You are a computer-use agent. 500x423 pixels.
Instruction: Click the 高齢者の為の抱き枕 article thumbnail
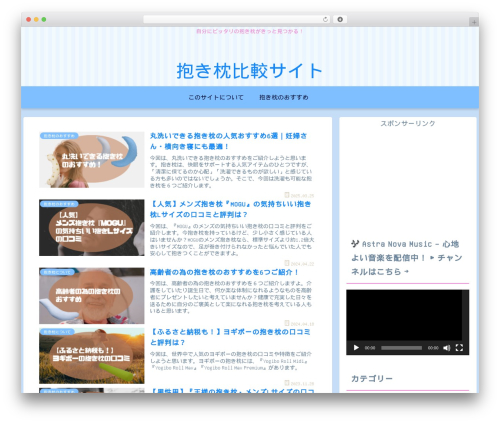(92, 296)
